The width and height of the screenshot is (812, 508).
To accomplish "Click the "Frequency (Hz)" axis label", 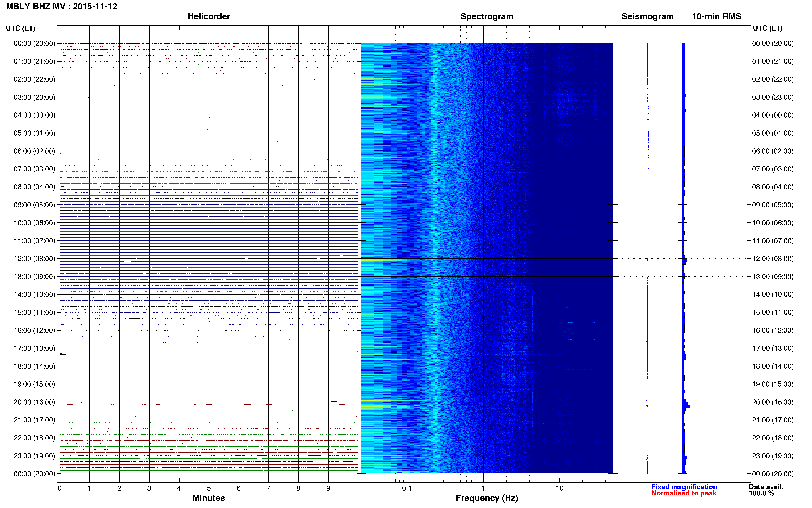I will pyautogui.click(x=487, y=498).
